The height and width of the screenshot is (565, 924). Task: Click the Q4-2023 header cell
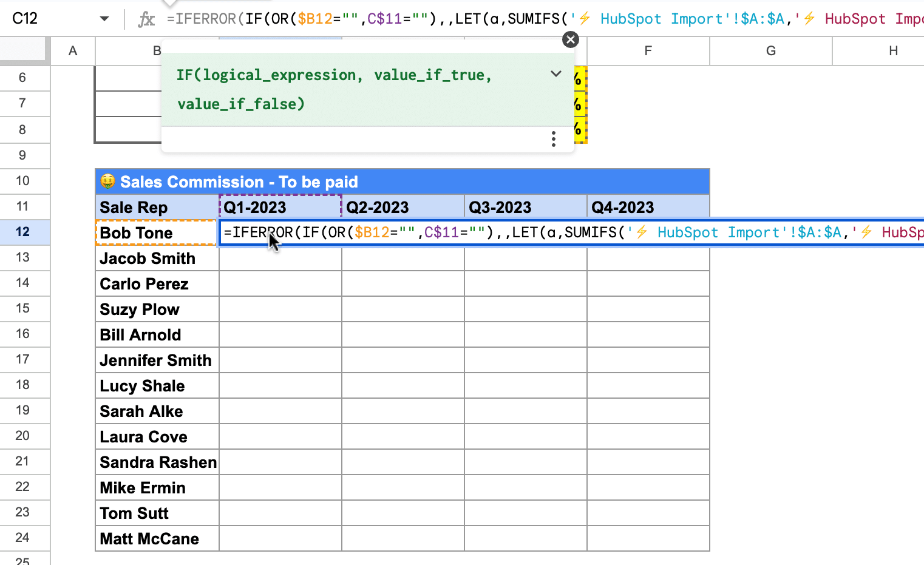pos(648,207)
